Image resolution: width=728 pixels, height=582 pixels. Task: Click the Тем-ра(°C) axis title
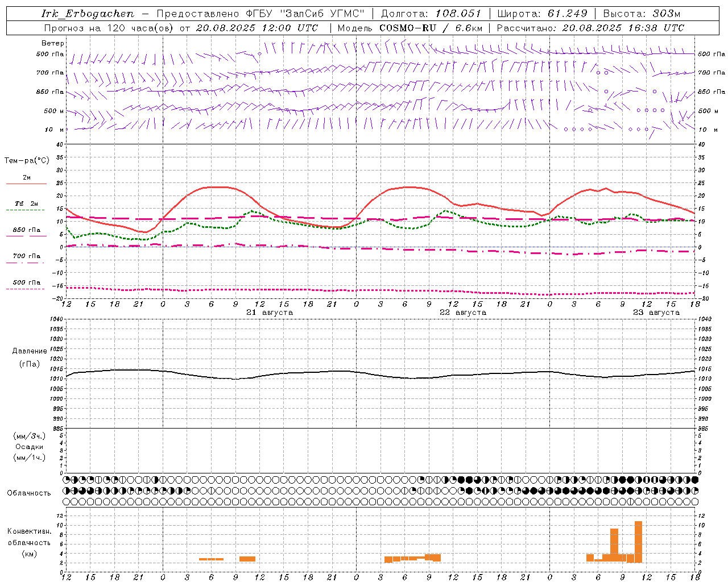27,161
